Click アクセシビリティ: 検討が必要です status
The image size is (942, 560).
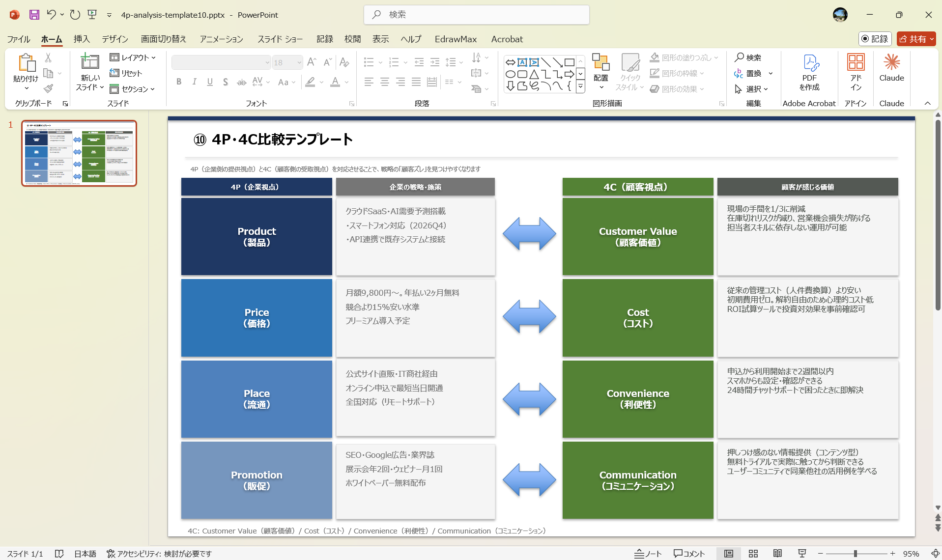click(159, 554)
